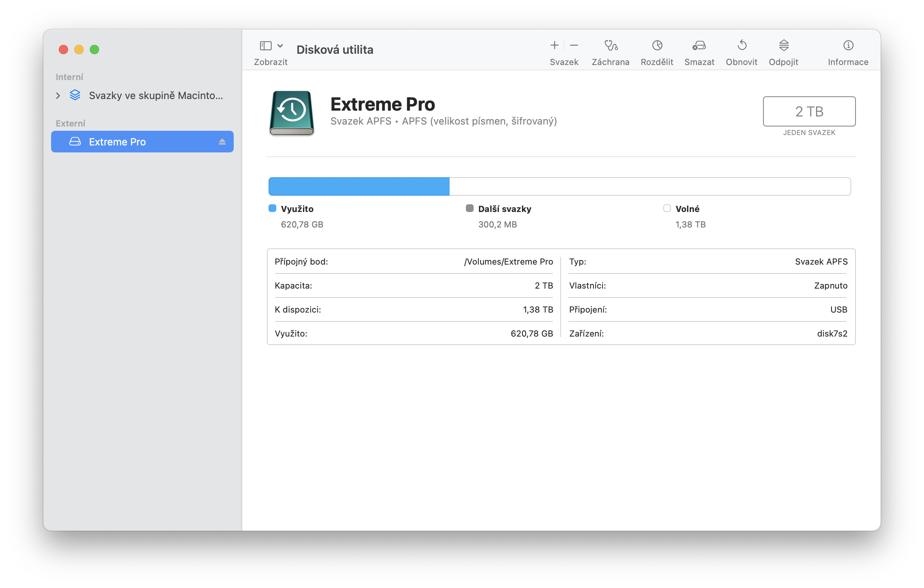Click the Zobrazit toolbar label

[x=270, y=62]
